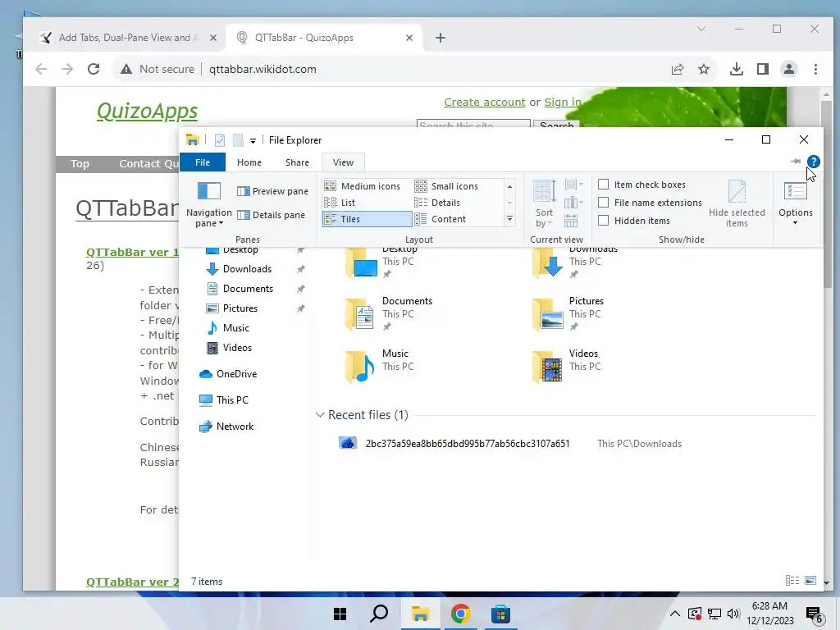Open Windows Start button in taskbar
The height and width of the screenshot is (630, 840).
340,614
